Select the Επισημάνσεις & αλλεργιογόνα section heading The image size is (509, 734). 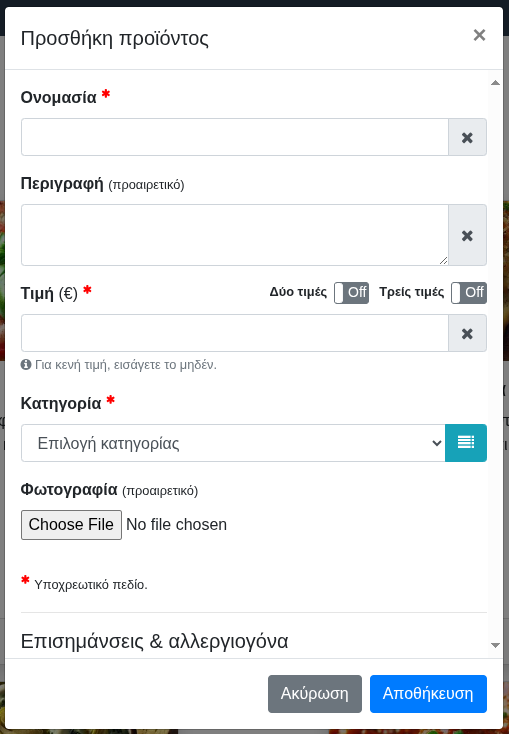click(x=155, y=641)
